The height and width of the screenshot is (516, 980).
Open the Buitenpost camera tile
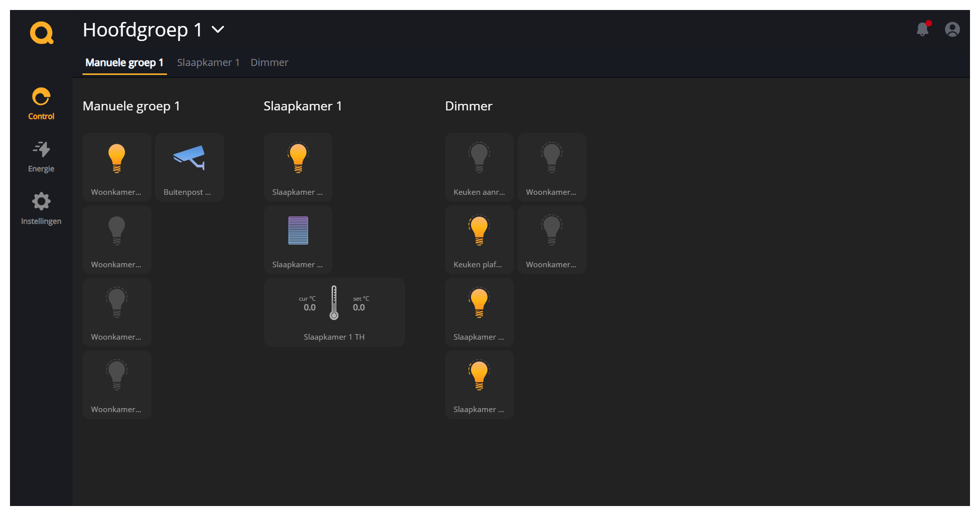[189, 167]
